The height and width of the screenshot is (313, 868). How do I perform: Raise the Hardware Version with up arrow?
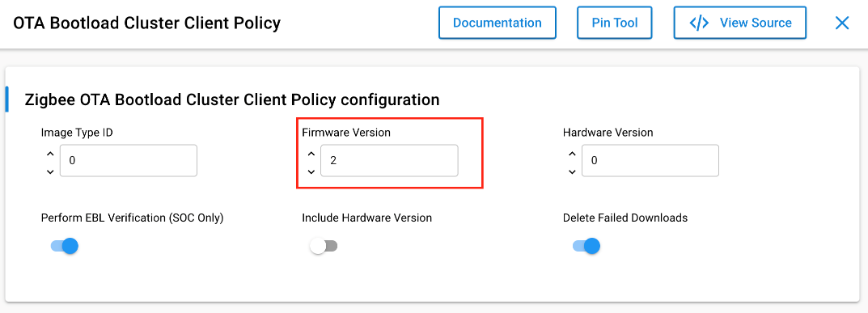pyautogui.click(x=573, y=154)
